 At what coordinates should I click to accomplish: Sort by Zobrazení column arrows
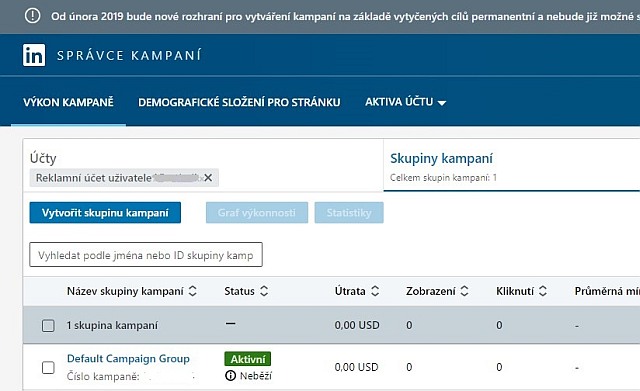464,291
